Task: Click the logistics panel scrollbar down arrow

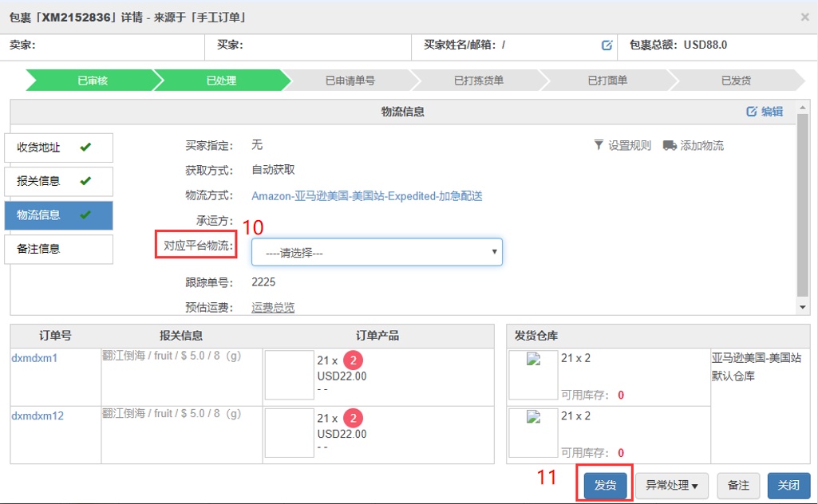Action: (803, 307)
